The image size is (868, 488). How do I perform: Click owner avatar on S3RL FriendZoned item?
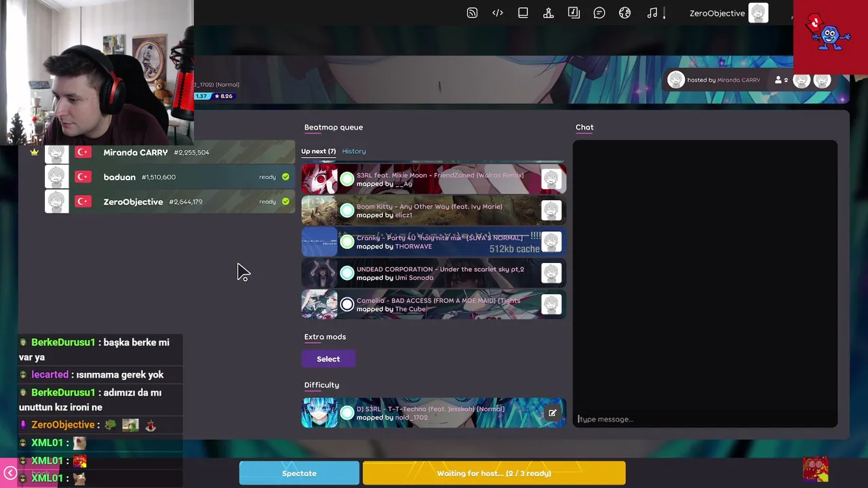coord(551,179)
